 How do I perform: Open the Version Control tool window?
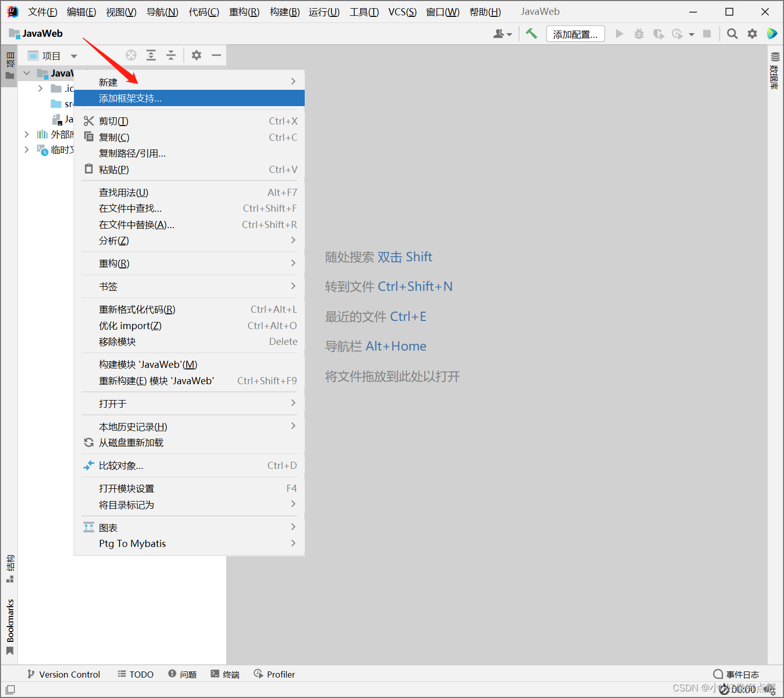(x=64, y=674)
